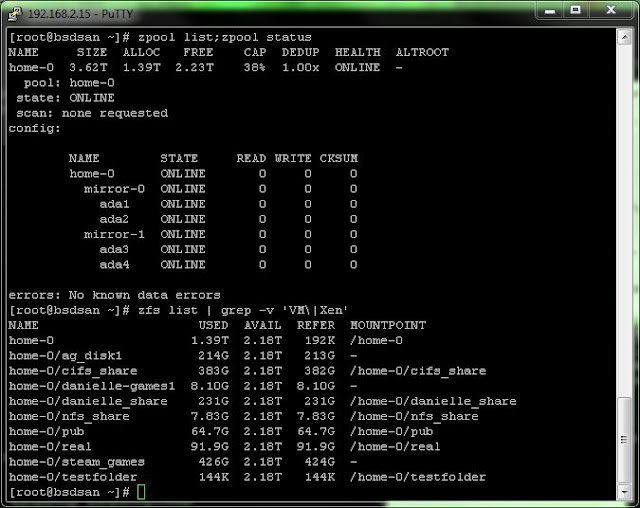The image size is (640, 508).
Task: Click the MOUNTPOINT column header
Action: click(x=388, y=325)
